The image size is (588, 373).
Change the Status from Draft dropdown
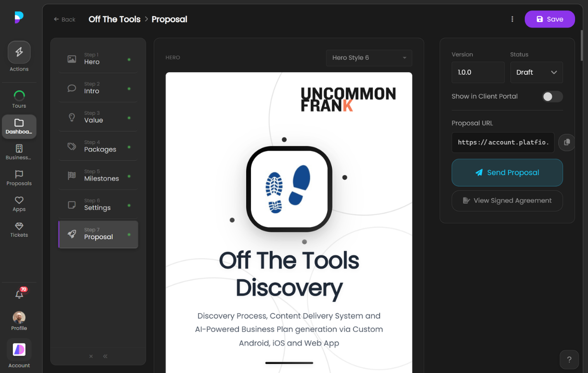point(536,72)
